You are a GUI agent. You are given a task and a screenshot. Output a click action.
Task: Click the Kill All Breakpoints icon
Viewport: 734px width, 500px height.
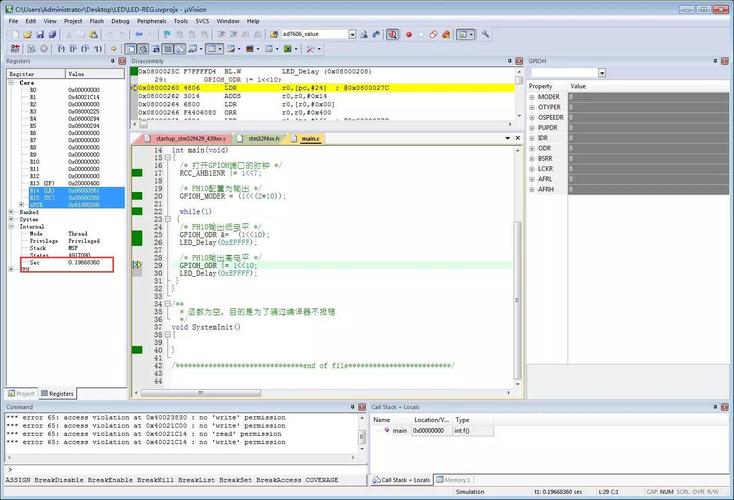tap(446, 34)
